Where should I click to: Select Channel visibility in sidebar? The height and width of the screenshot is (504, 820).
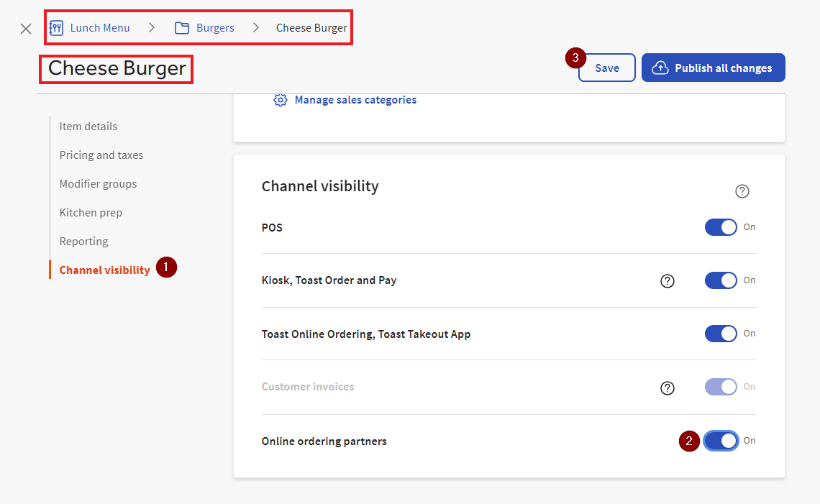click(104, 270)
